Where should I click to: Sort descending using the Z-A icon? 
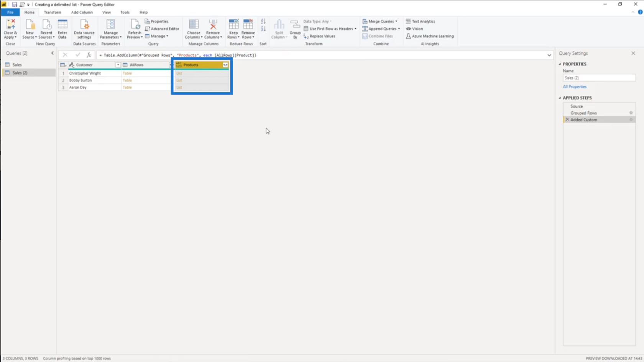point(263,29)
